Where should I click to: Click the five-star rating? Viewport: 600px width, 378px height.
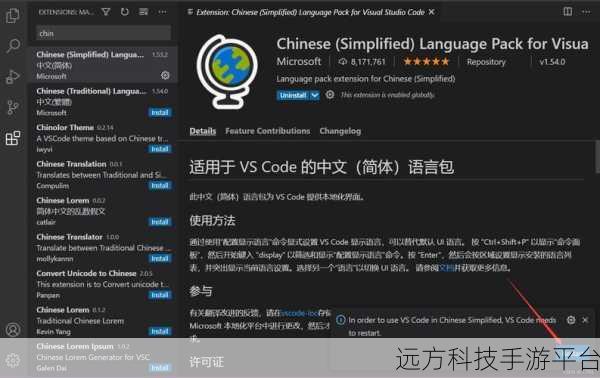(x=426, y=62)
